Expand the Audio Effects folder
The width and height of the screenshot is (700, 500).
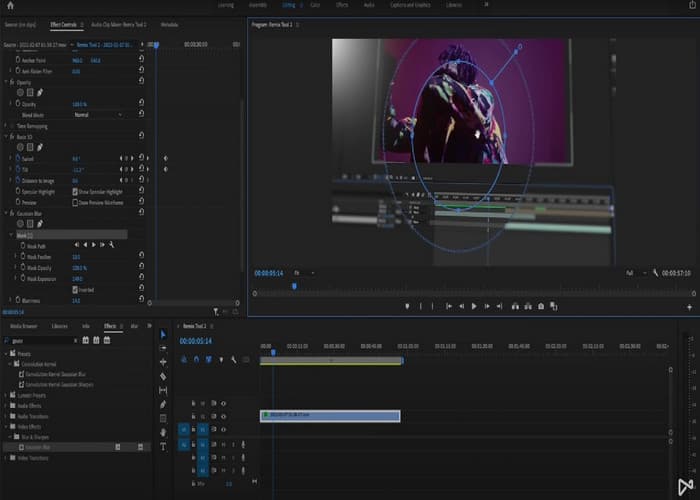(x=6, y=405)
